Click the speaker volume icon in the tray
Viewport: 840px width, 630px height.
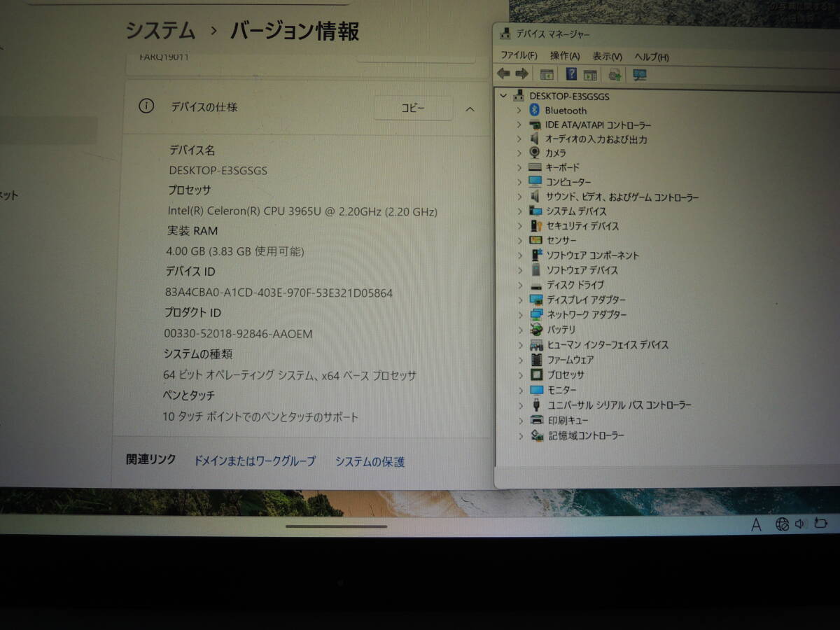point(801,524)
